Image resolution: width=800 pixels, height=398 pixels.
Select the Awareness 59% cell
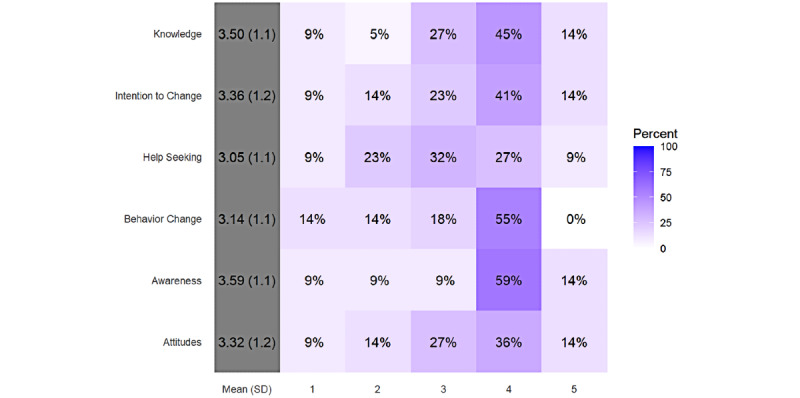tap(509, 280)
